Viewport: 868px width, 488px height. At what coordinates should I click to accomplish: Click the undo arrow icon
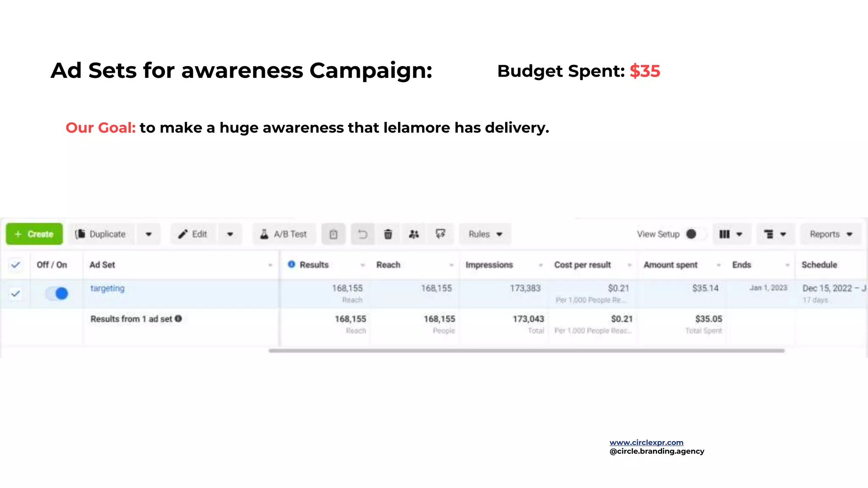tap(362, 234)
